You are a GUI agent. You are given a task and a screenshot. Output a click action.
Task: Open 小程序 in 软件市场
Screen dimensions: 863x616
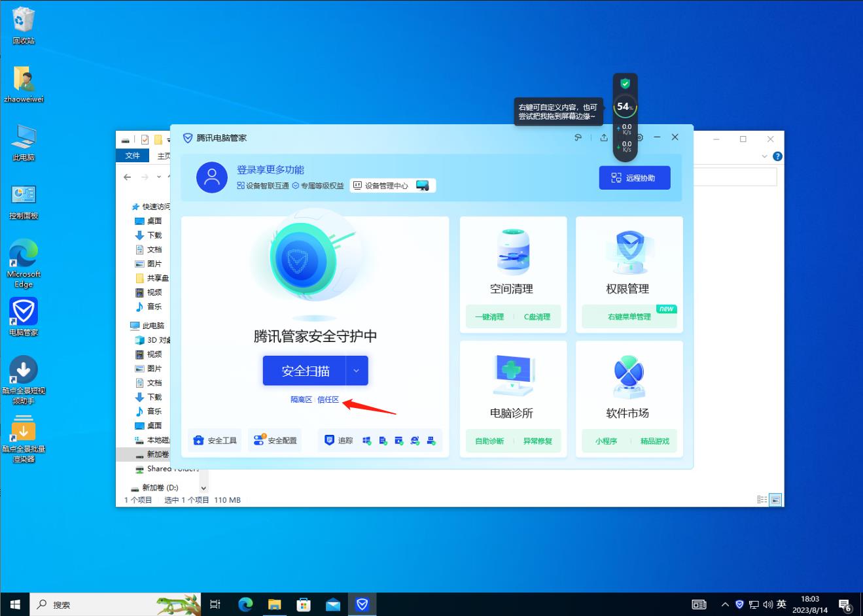pos(606,441)
